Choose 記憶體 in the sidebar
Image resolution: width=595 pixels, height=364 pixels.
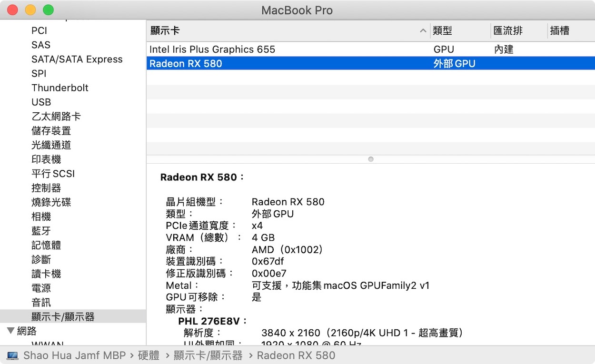pyautogui.click(x=46, y=246)
